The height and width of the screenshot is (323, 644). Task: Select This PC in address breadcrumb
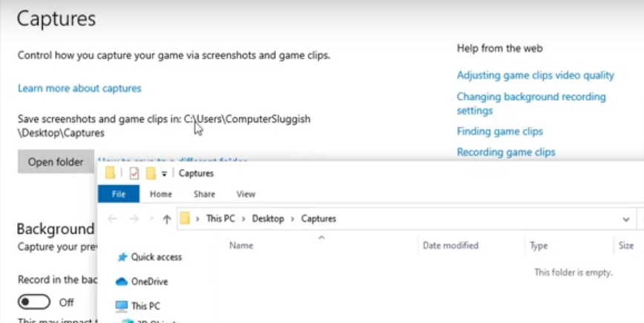coord(220,218)
